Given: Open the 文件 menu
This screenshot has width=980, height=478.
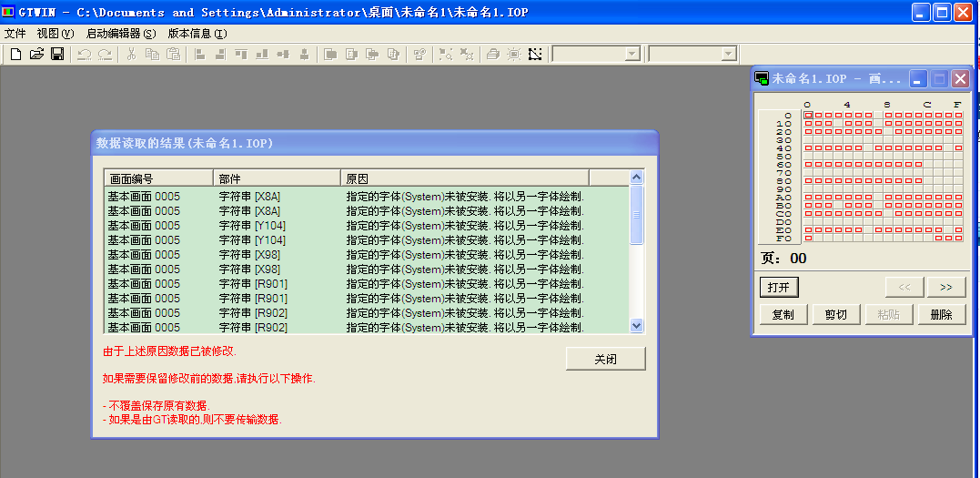Looking at the screenshot, I should [15, 34].
